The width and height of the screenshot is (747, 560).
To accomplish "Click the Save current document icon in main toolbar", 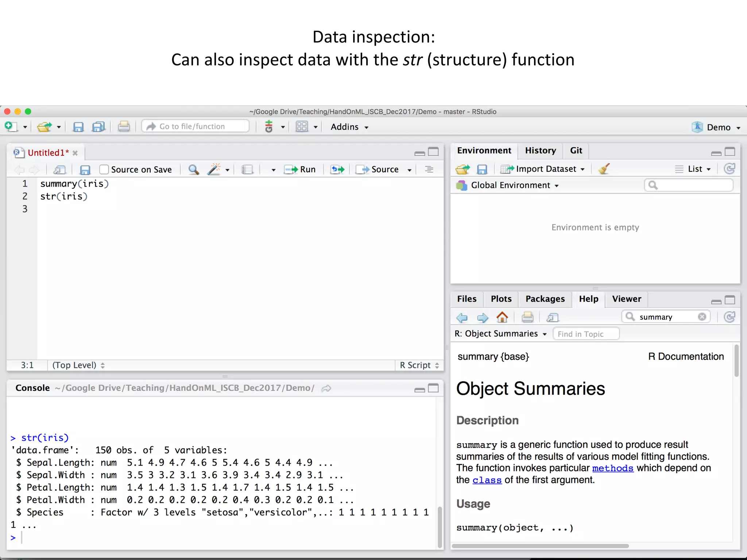I will tap(78, 127).
